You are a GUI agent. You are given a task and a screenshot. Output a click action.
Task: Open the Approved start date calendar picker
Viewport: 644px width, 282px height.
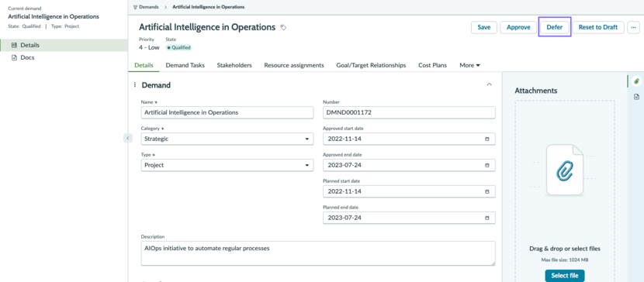(x=487, y=139)
